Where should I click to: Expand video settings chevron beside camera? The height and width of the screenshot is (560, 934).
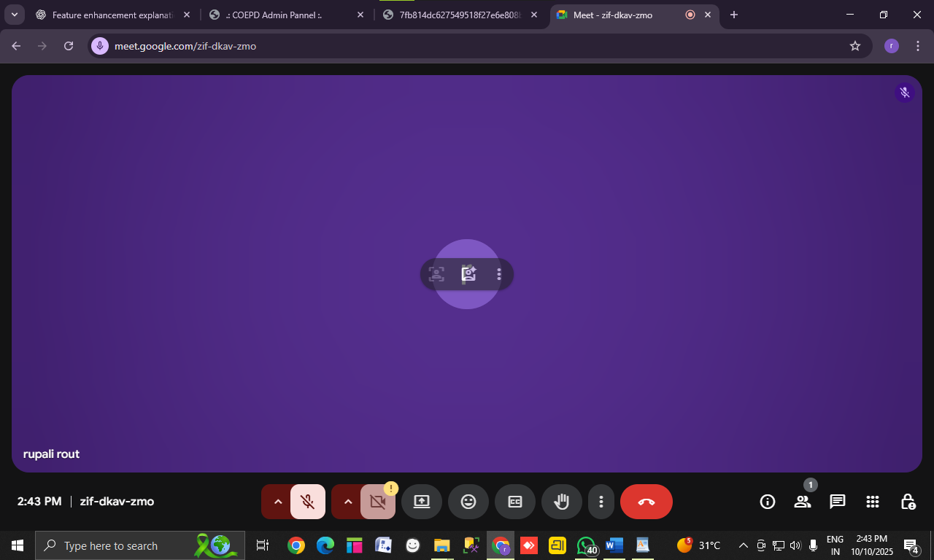(x=347, y=502)
